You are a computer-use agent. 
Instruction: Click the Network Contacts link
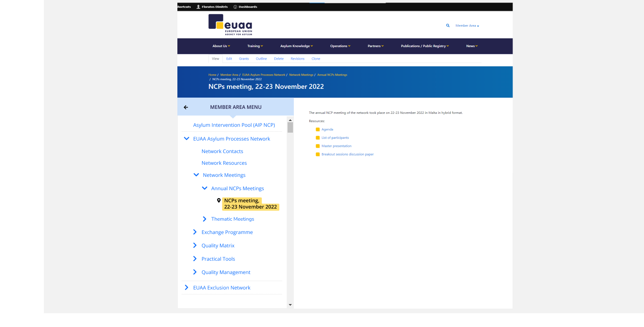click(x=222, y=151)
